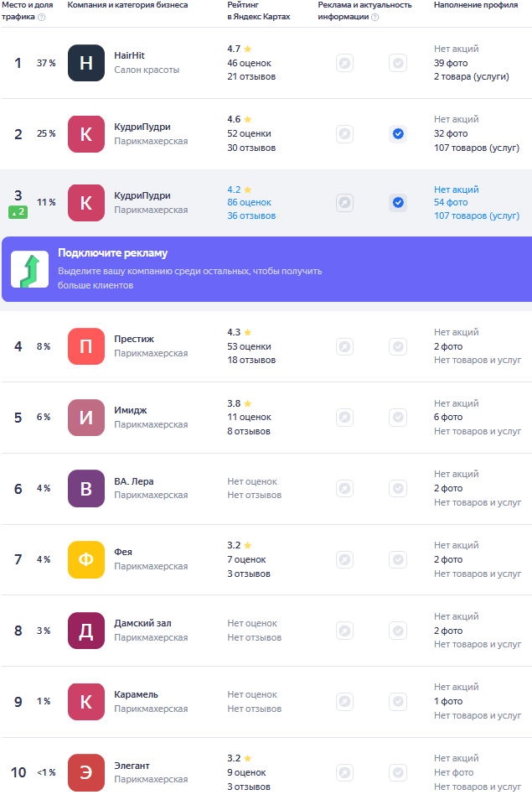This screenshot has height=805, width=532.
Task: Click the 'Рейтинг в Яндекс Картах' column header
Action: pos(259,11)
